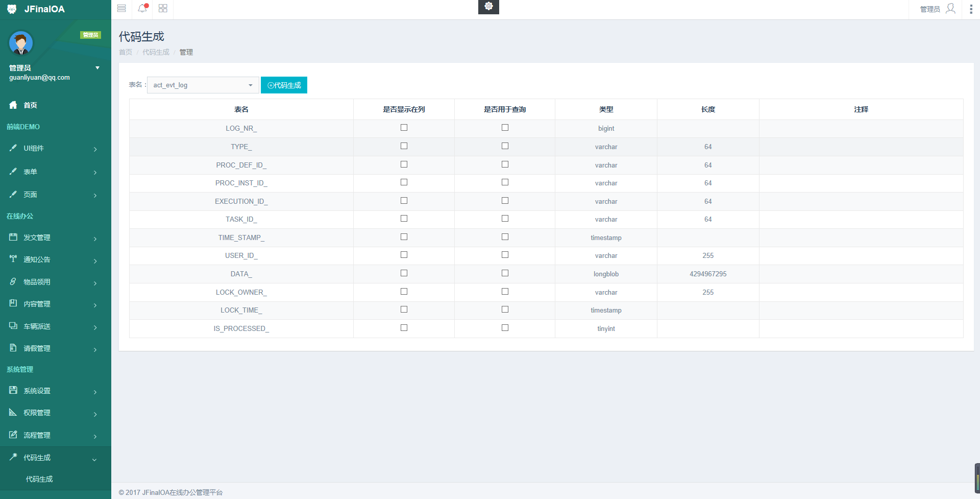Viewport: 980px width, 499px height.
Task: Check 是否显示在列 for EXECUTION_ID_ row
Action: (x=404, y=201)
